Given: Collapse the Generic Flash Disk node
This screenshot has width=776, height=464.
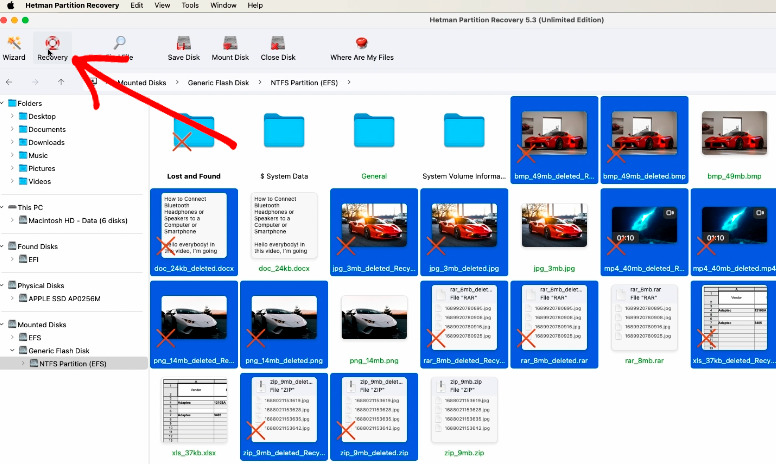Looking at the screenshot, I should 12,350.
